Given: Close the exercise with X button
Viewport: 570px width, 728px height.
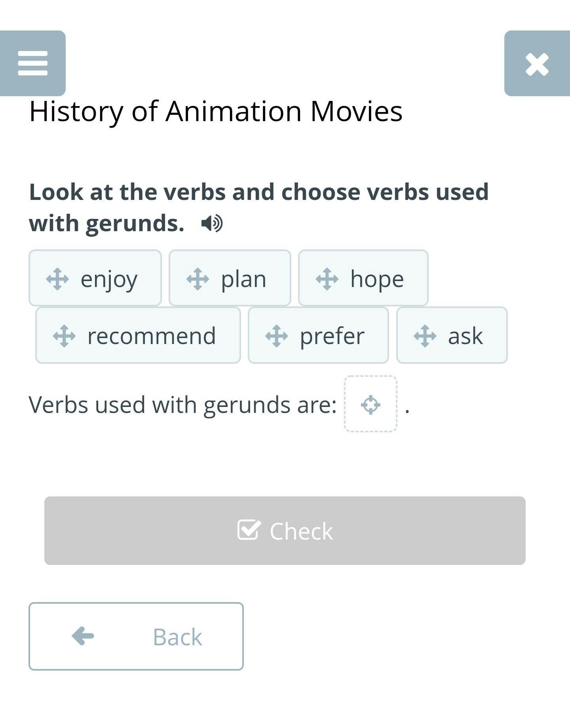Looking at the screenshot, I should click(x=537, y=64).
